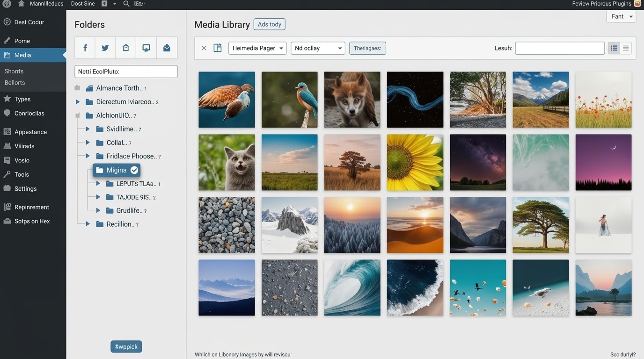Click dropdown caret in admin bar
This screenshot has height=359, width=644.
tap(115, 4)
